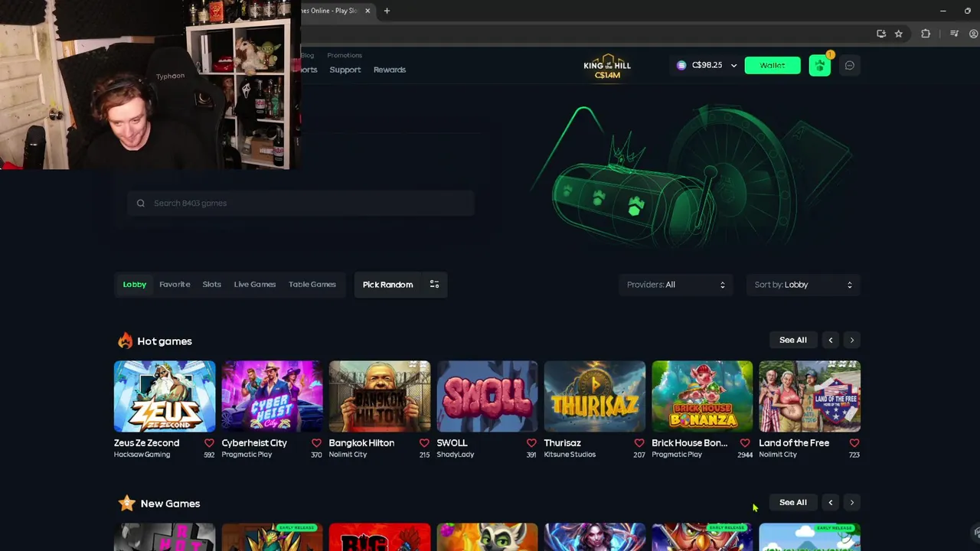Favorite Bangkok Hilton with heart
This screenshot has height=551, width=980.
click(x=424, y=443)
